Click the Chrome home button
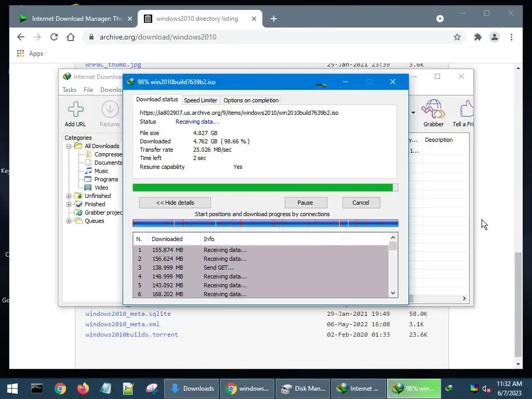This screenshot has width=532, height=399. point(71,37)
